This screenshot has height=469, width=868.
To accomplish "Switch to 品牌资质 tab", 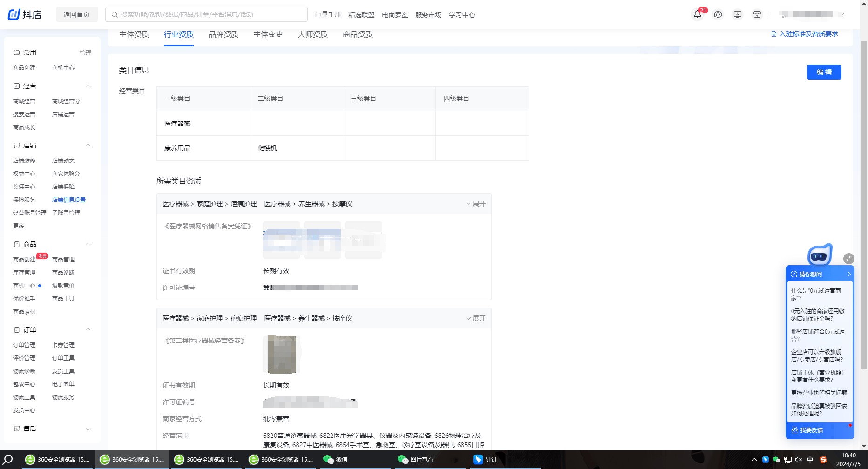I will click(224, 34).
